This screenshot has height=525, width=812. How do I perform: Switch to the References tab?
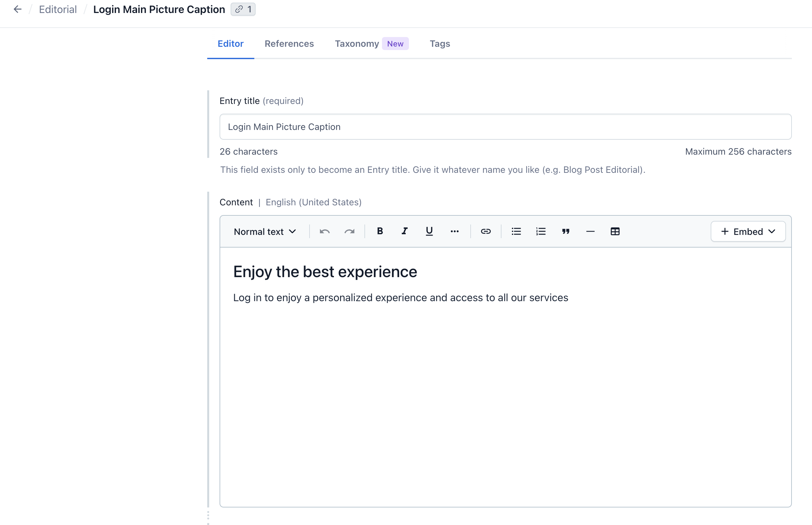click(289, 44)
